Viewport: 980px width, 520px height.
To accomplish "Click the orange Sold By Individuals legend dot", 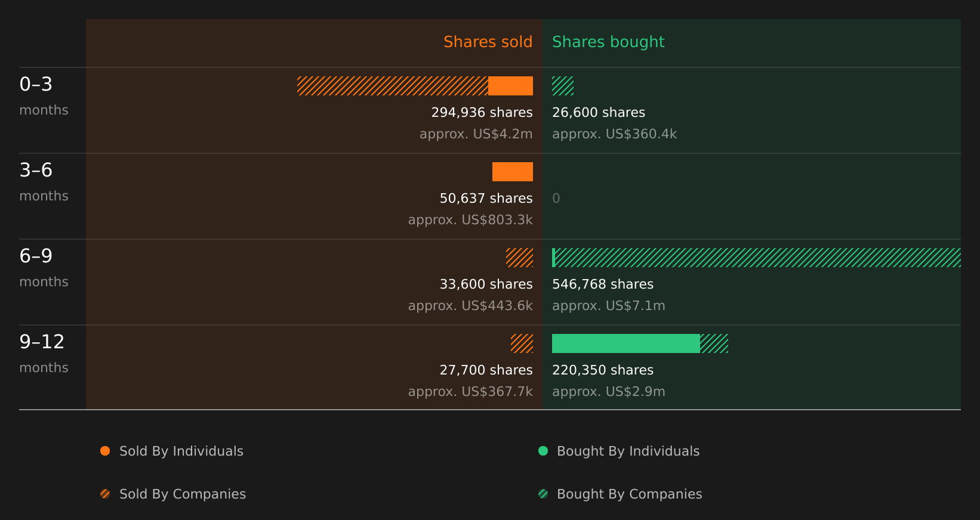I will [105, 451].
